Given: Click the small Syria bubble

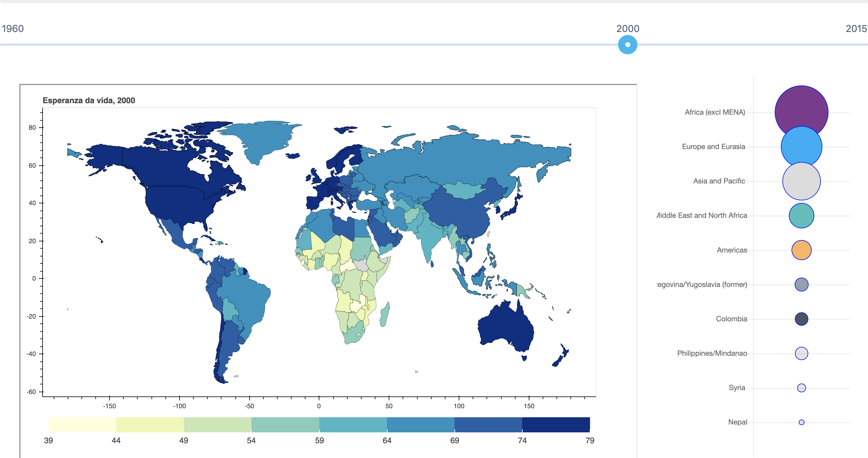Looking at the screenshot, I should click(x=801, y=388).
